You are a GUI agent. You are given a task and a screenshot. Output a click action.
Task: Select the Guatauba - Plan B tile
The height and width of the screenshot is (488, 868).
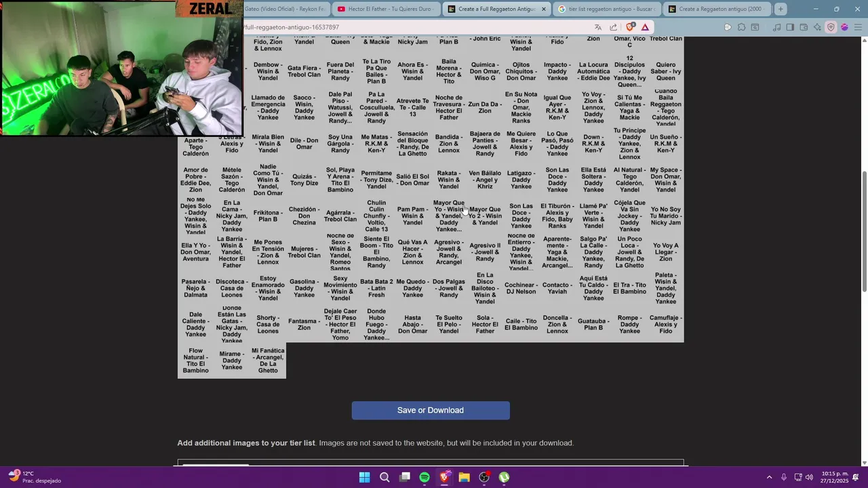coord(593,325)
